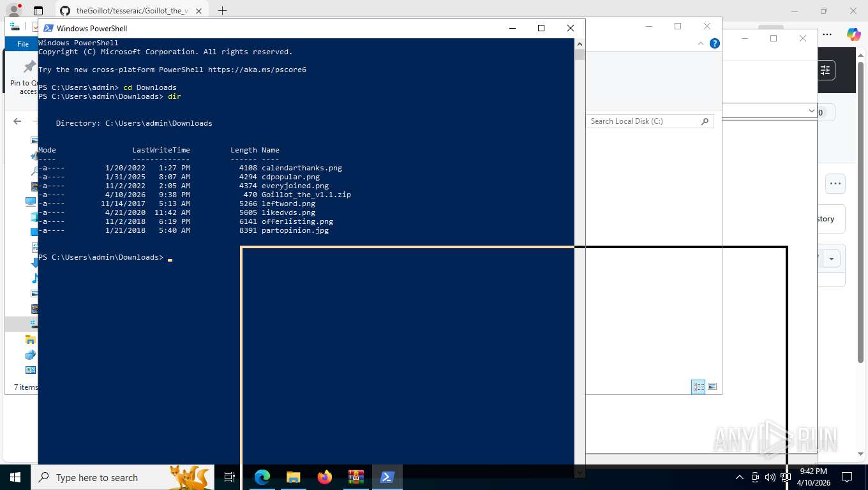Open the GitHub small caret dropdown button
Screen dimensions: 868x490
pos(832,259)
